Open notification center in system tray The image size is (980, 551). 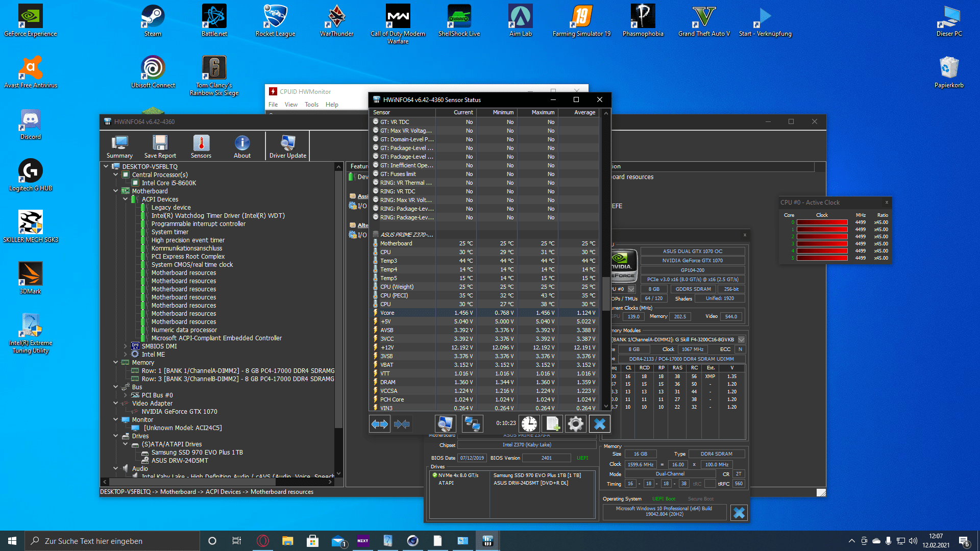[x=964, y=541]
